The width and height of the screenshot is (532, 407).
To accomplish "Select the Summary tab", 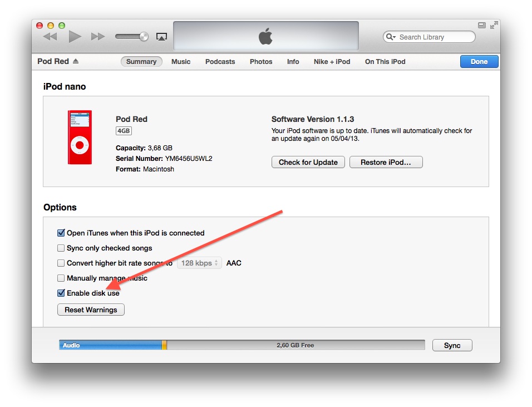I will pyautogui.click(x=141, y=61).
